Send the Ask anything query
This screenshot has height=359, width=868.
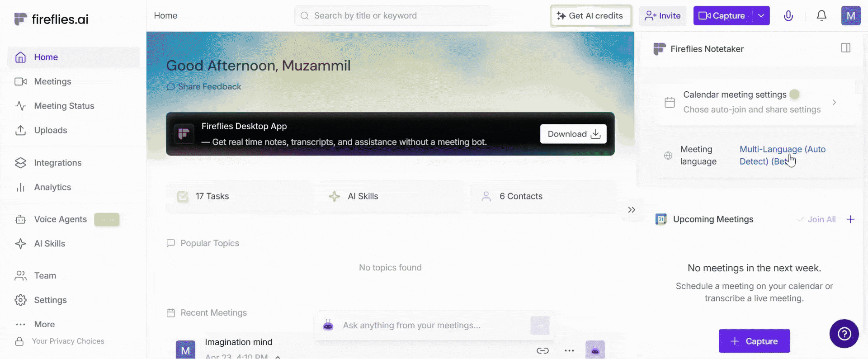click(540, 326)
